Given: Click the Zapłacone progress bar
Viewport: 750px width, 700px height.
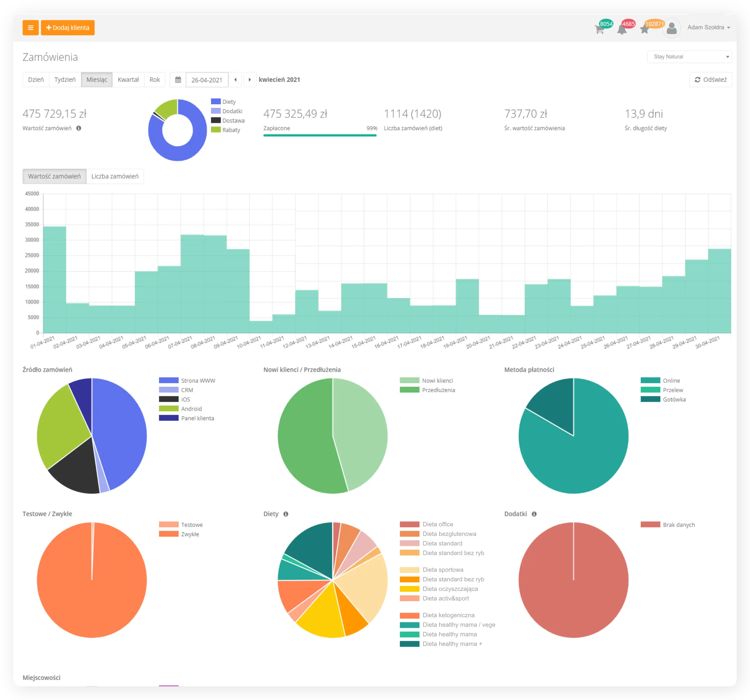Looking at the screenshot, I should pos(320,135).
